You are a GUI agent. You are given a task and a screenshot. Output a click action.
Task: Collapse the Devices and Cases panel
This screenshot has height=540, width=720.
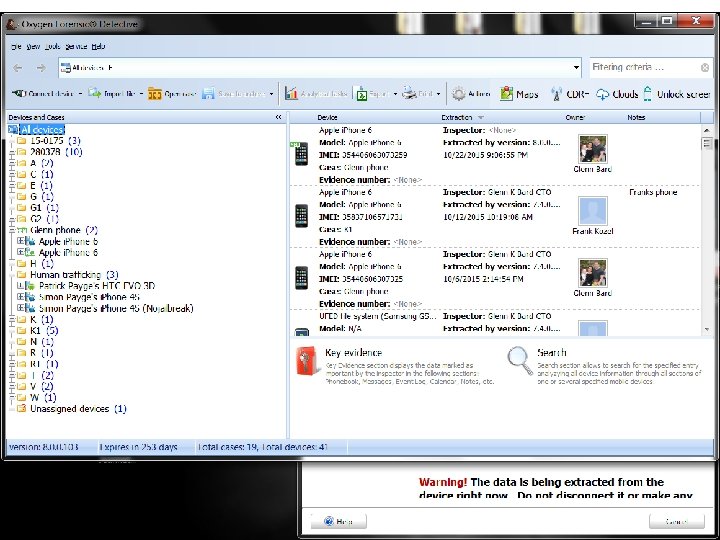(278, 118)
